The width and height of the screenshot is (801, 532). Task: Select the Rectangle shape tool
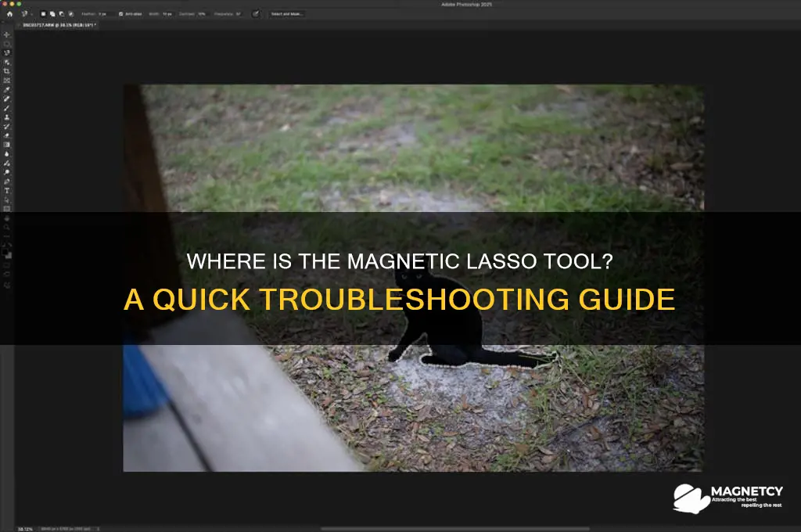pyautogui.click(x=6, y=209)
